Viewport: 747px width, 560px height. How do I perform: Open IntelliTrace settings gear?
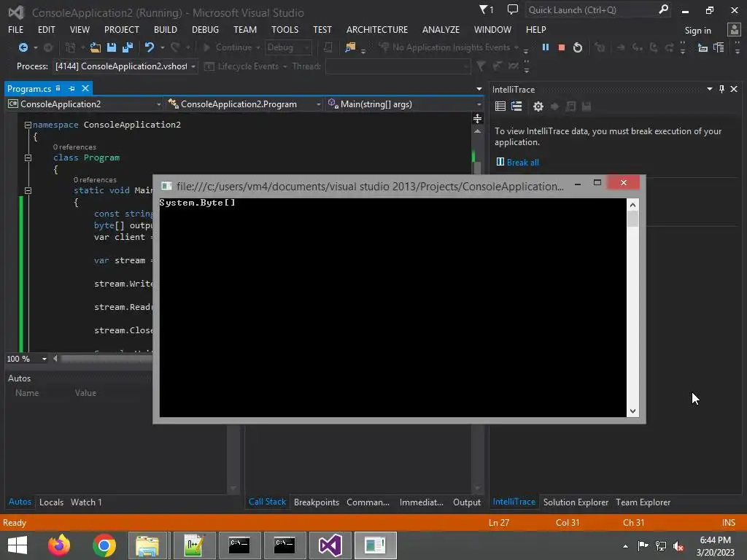pyautogui.click(x=538, y=106)
